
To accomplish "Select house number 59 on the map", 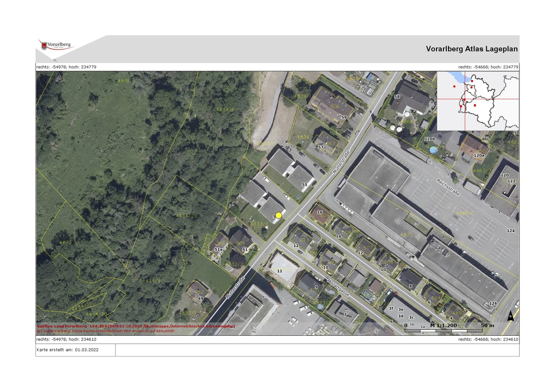I will (x=344, y=117).
